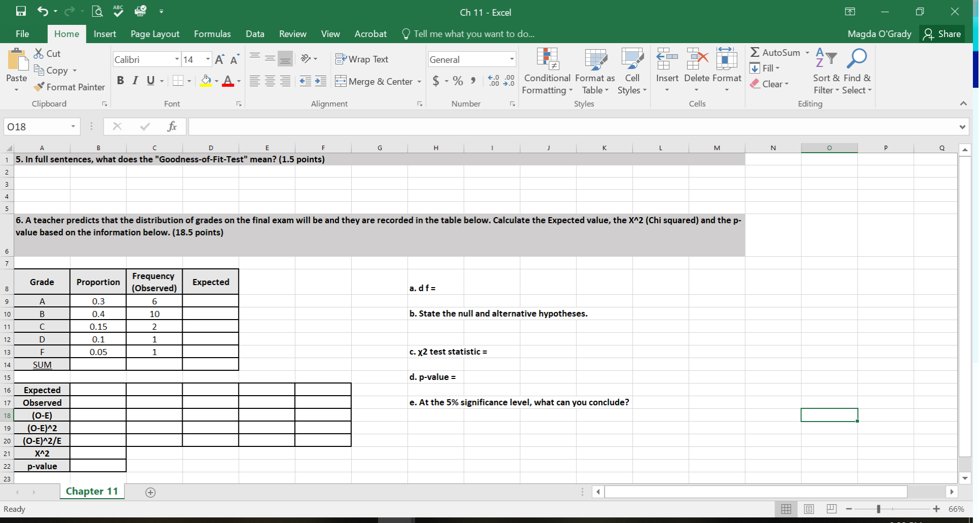Activate the Format Painter brush
This screenshot has width=980, height=523.
coord(39,87)
